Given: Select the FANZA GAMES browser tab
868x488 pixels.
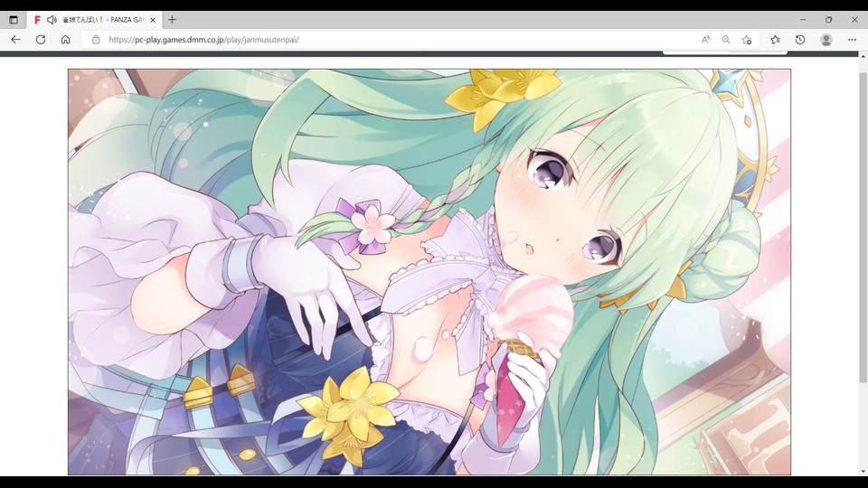Looking at the screenshot, I should [94, 20].
